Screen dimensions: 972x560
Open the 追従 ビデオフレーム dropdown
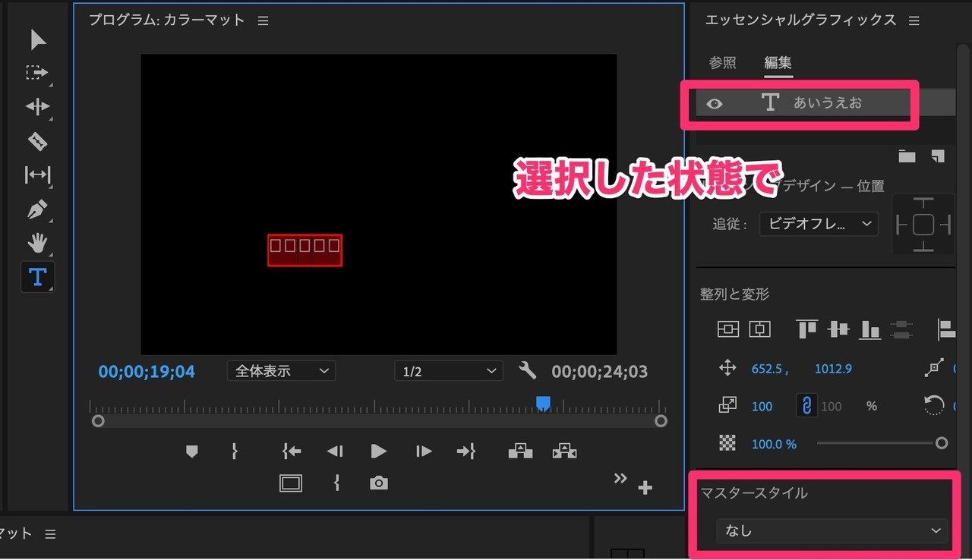click(819, 224)
